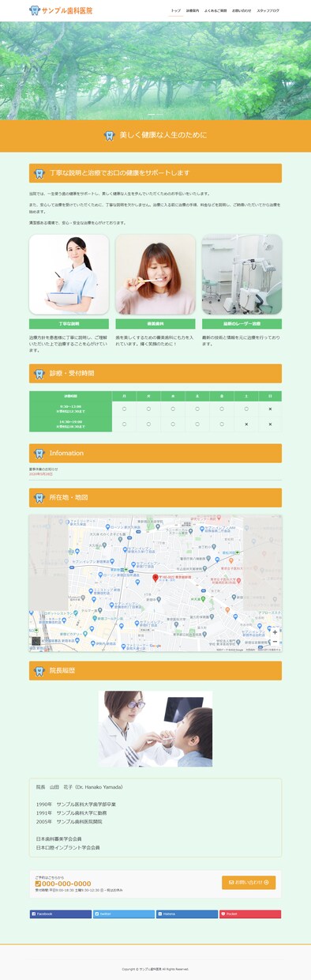Open the 診療案内 navigation item
Screen dimensions: 311x980
(x=192, y=11)
